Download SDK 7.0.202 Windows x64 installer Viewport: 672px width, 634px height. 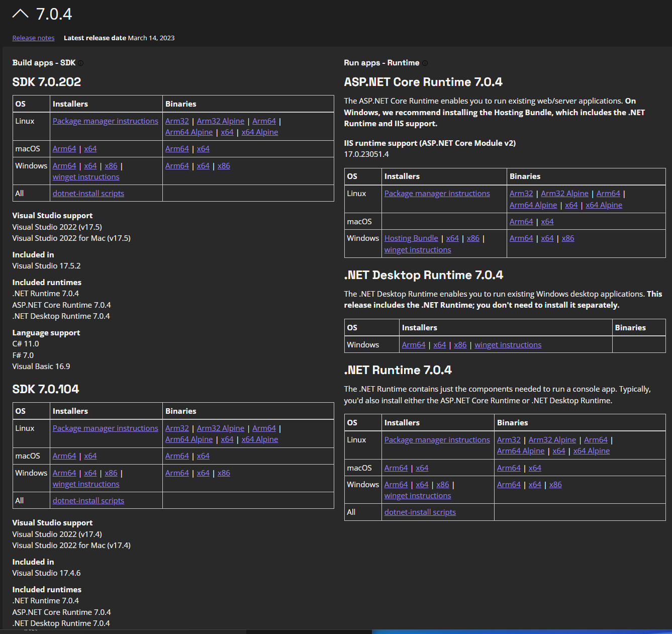(x=90, y=166)
